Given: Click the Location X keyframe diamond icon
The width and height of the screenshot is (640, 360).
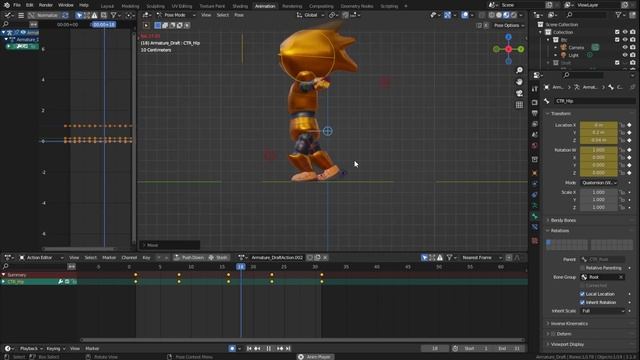Looking at the screenshot, I should pos(629,125).
